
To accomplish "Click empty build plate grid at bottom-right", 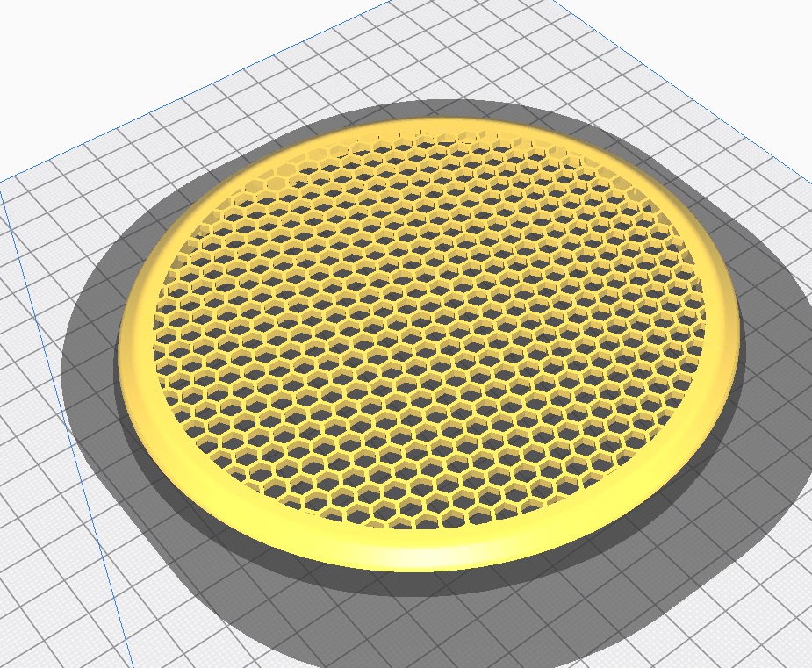I will coord(746,606).
